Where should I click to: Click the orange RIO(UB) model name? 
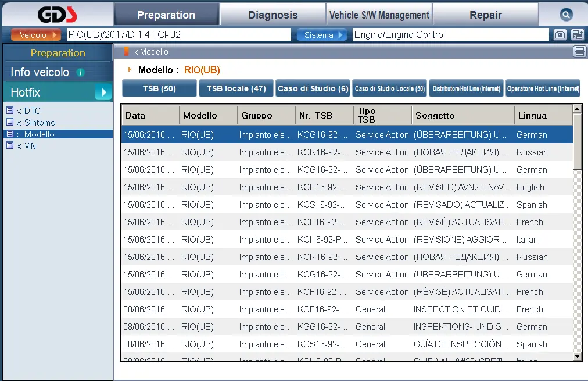click(202, 70)
